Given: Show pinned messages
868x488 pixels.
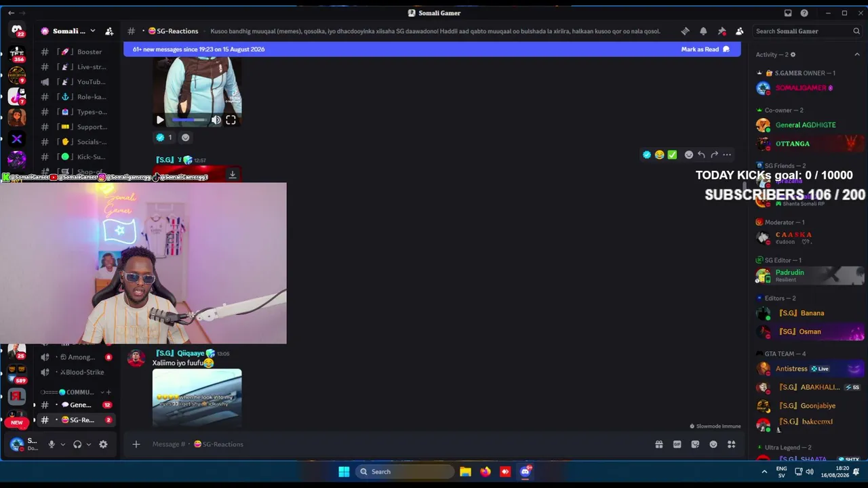Looking at the screenshot, I should (722, 31).
